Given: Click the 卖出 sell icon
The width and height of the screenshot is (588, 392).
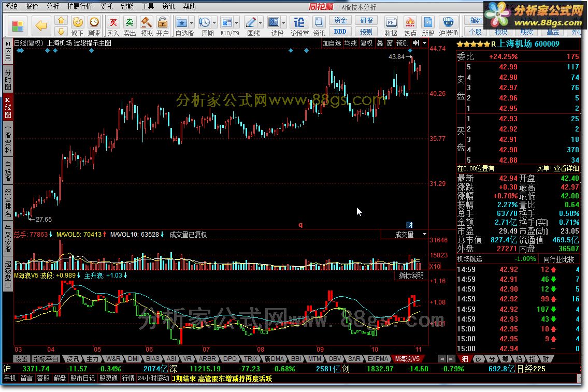Looking at the screenshot, I should tap(130, 26).
